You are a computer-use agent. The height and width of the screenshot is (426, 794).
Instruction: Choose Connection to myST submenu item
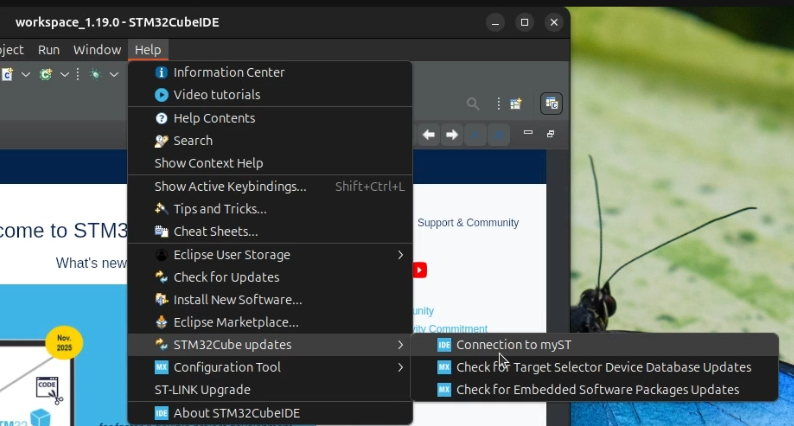[x=594, y=345]
